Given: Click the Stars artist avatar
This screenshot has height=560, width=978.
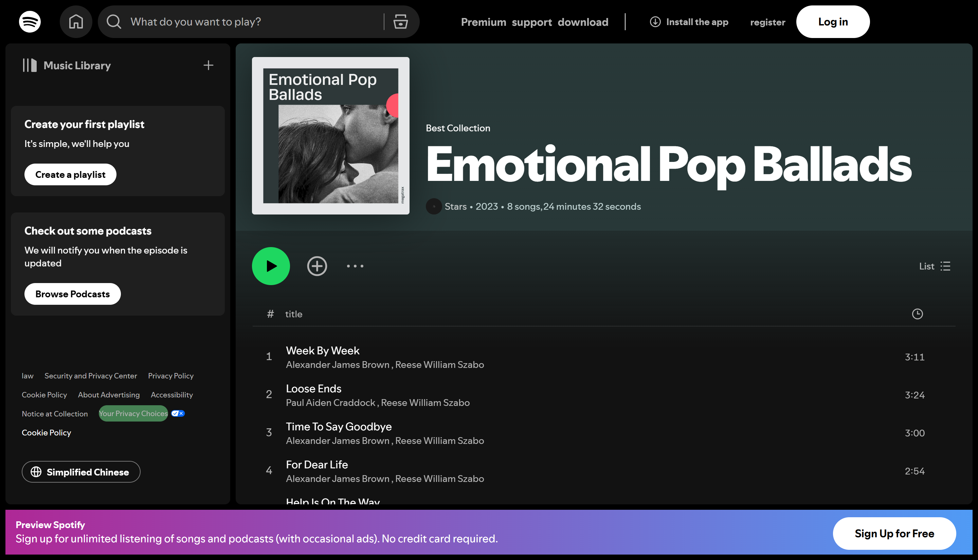Looking at the screenshot, I should point(434,207).
